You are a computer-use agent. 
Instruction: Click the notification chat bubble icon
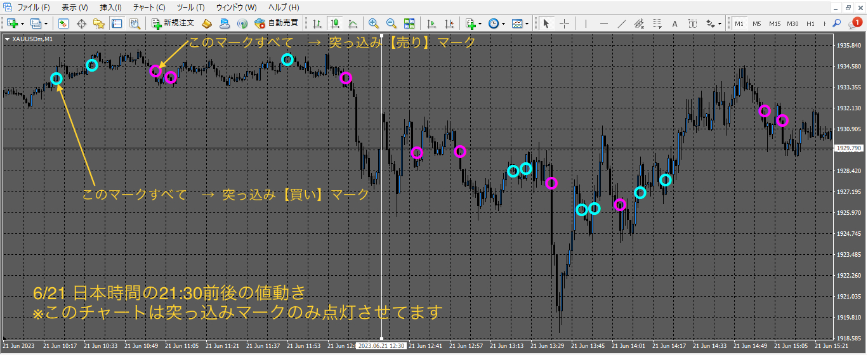pos(855,23)
